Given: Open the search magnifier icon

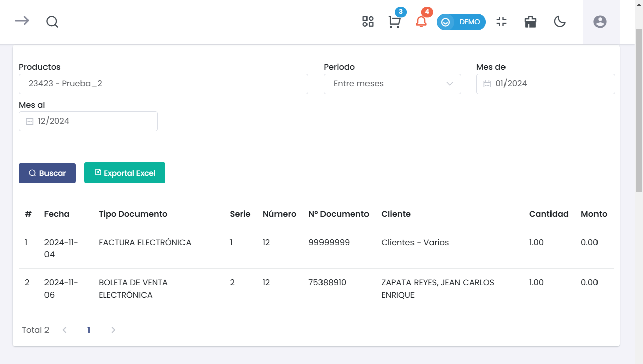Looking at the screenshot, I should coord(52,22).
